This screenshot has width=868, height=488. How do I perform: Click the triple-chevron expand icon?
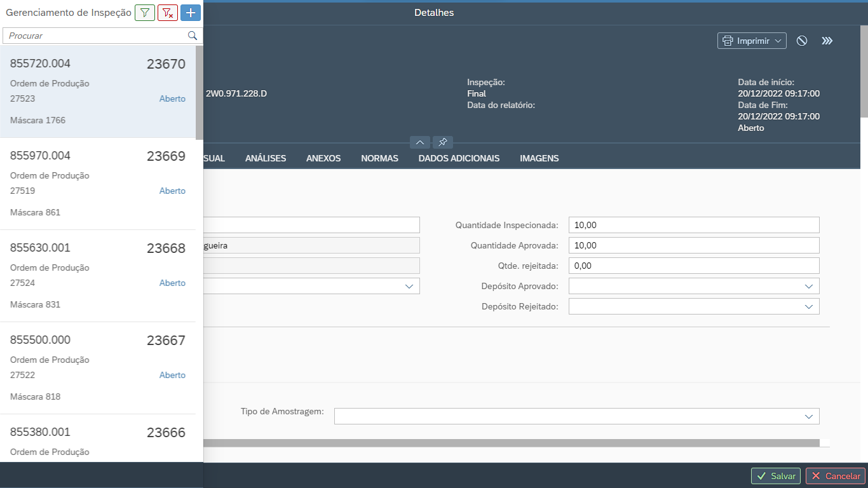(827, 41)
